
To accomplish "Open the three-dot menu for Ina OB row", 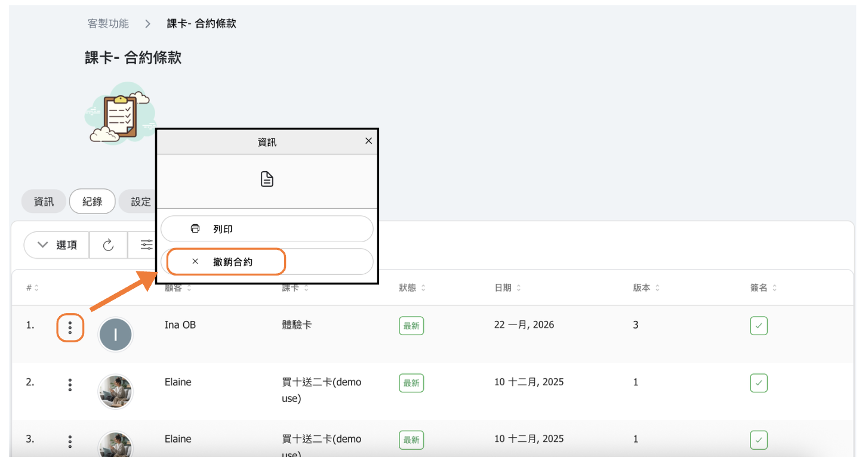I will 70,328.
